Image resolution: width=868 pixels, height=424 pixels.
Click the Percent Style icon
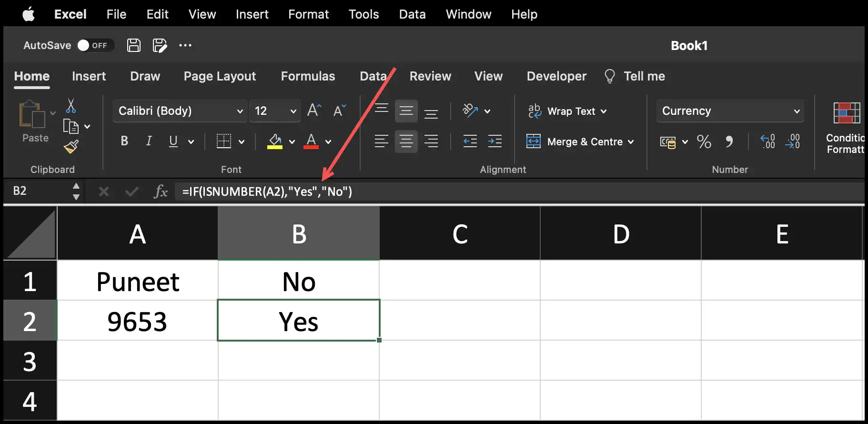coord(704,141)
